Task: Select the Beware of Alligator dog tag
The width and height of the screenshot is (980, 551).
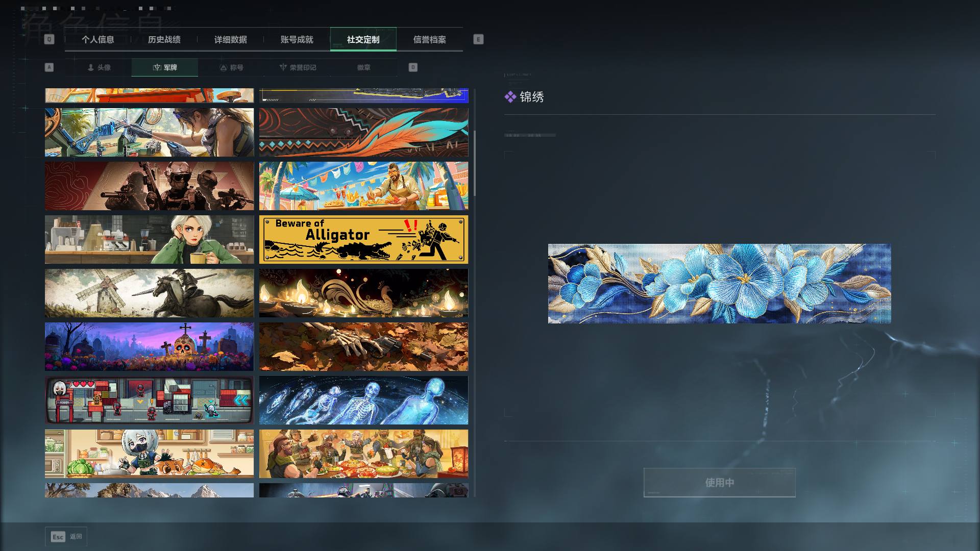Action: (363, 239)
